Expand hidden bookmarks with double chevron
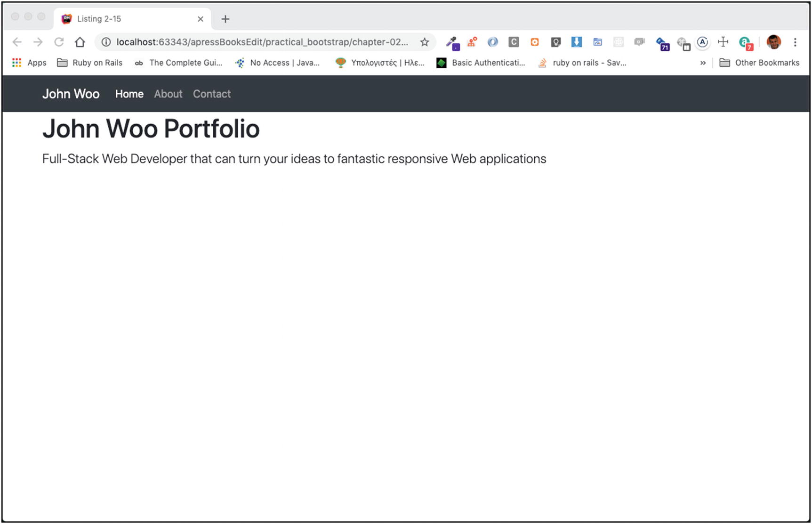This screenshot has height=524, width=812. (x=703, y=63)
